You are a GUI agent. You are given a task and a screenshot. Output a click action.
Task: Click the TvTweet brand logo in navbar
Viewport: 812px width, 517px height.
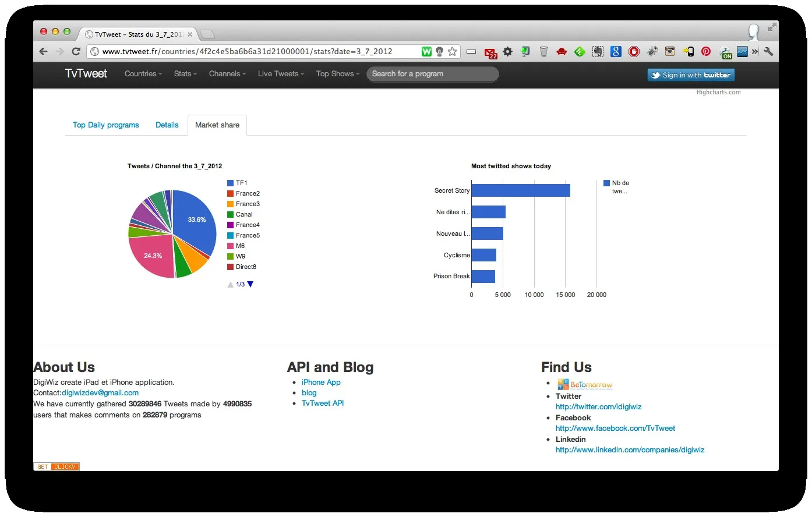(x=86, y=73)
